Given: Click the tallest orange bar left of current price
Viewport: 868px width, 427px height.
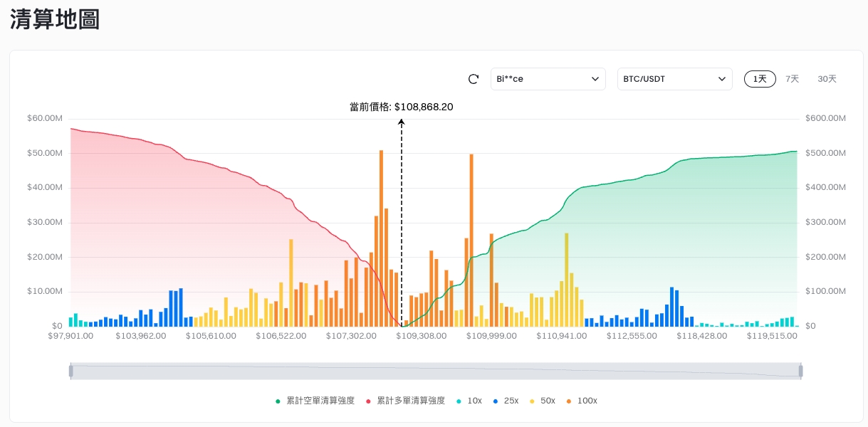Looking at the screenshot, I should pyautogui.click(x=382, y=238).
